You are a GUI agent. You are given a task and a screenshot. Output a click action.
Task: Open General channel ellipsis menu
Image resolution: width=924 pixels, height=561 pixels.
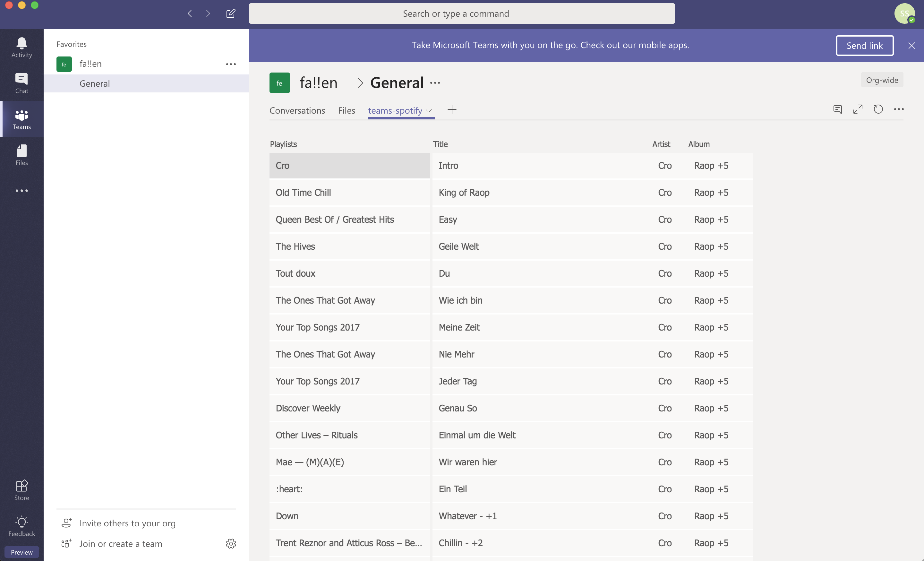435,83
